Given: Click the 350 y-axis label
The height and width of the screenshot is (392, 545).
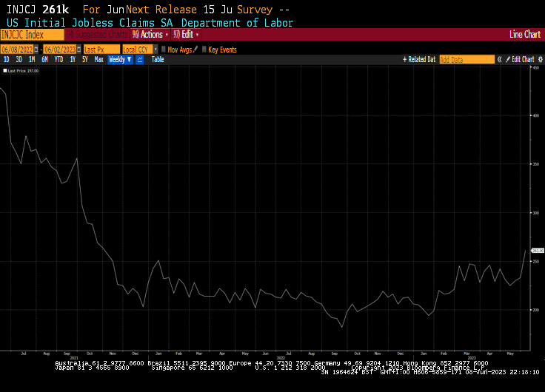Looking at the screenshot, I should (x=536, y=164).
